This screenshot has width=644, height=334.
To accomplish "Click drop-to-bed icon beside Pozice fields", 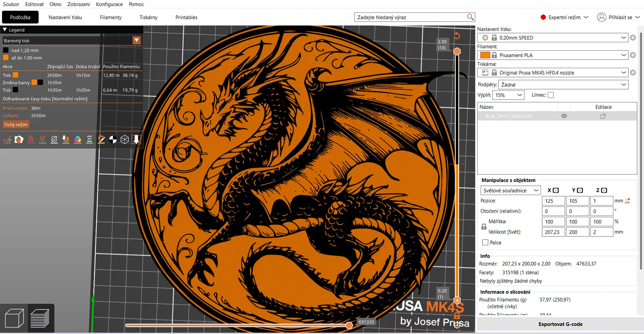I will pyautogui.click(x=627, y=201).
